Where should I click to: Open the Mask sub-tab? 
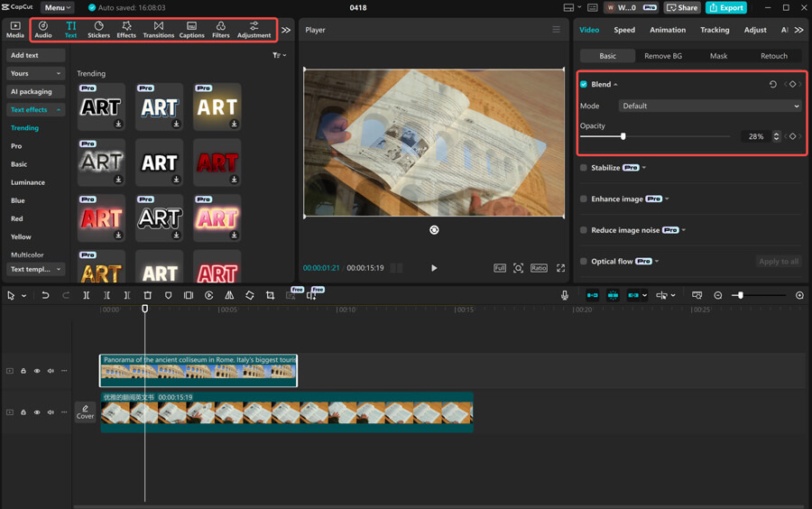(718, 55)
